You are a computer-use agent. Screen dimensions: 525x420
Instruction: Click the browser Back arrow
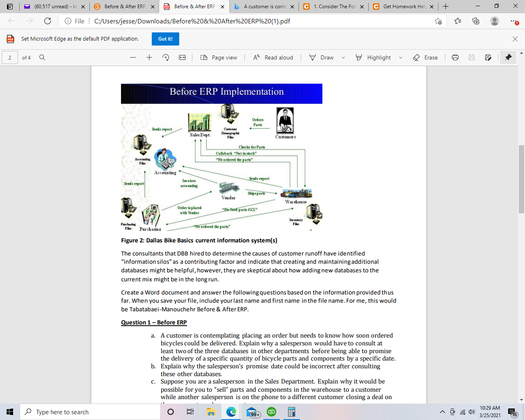tap(11, 21)
